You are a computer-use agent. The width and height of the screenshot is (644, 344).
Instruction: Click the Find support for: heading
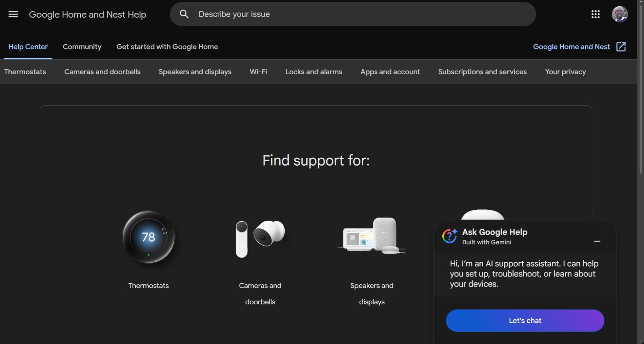coord(316,160)
